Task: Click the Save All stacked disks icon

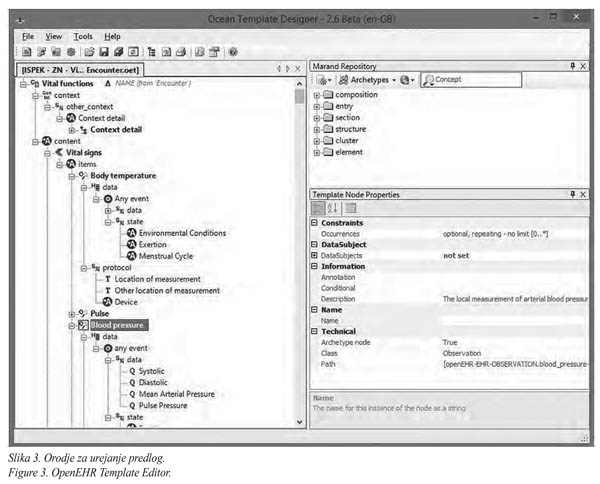Action: coord(118,52)
